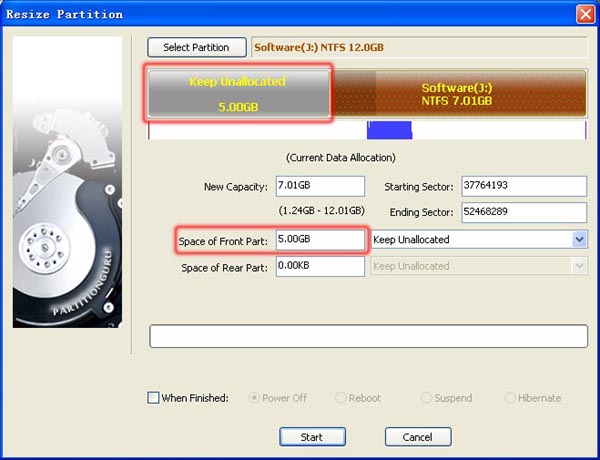Screen dimensions: 600x460
Task: Click the New Capacity input field
Action: pos(320,186)
